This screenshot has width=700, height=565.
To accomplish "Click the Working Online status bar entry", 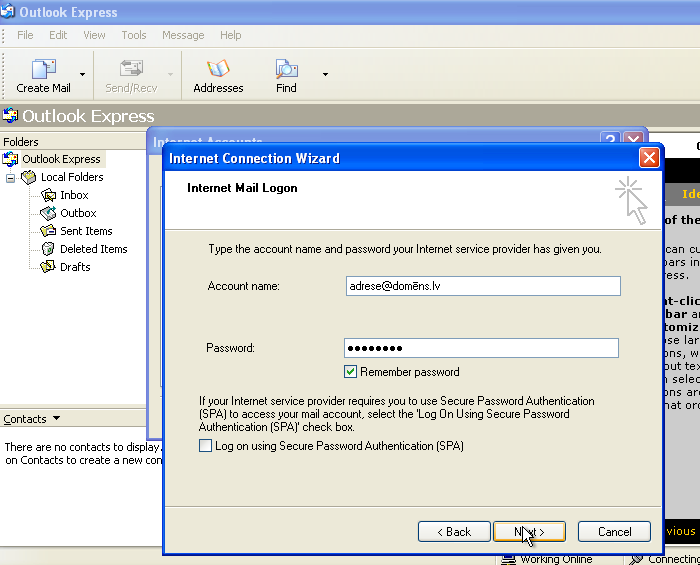I will click(x=547, y=559).
